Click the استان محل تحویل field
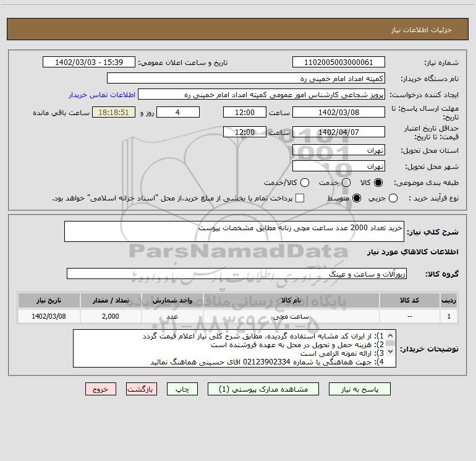This screenshot has width=476, height=461. pos(339,150)
